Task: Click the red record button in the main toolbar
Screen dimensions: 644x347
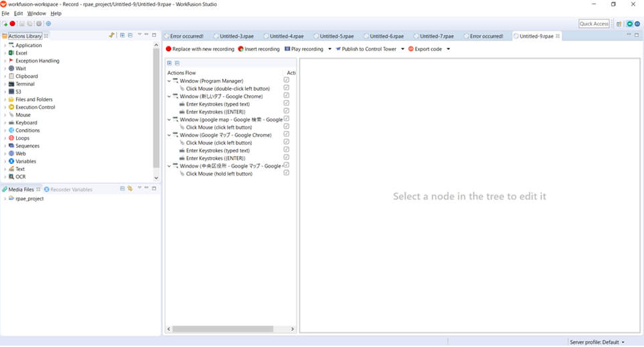Action: [12, 24]
